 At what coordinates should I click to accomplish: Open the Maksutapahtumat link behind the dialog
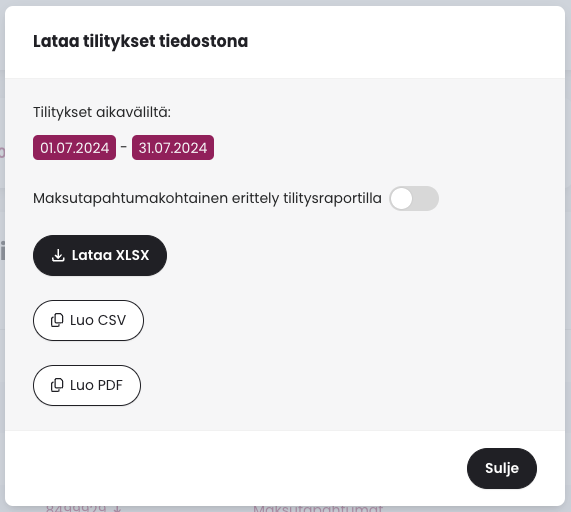[318, 509]
